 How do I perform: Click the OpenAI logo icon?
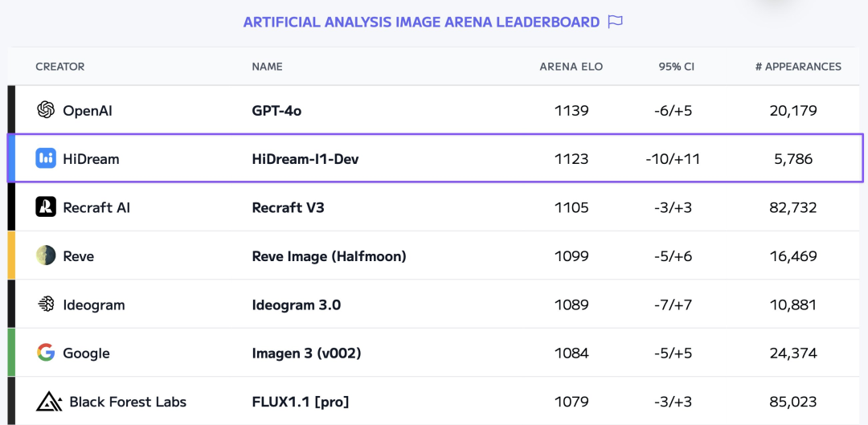(x=46, y=110)
